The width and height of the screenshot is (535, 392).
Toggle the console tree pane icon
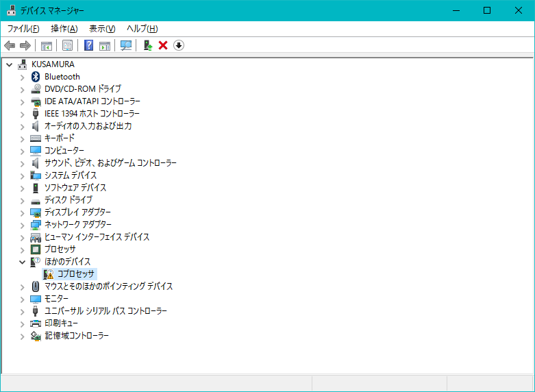(x=47, y=45)
